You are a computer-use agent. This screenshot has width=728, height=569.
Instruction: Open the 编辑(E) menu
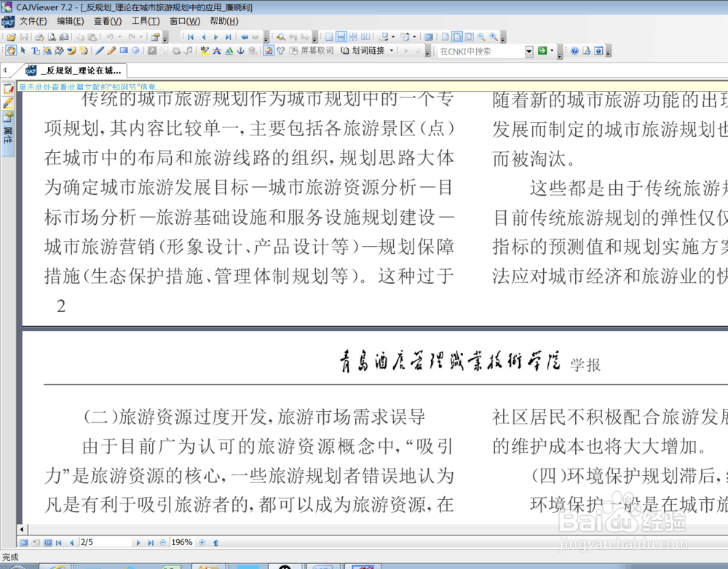click(x=70, y=21)
